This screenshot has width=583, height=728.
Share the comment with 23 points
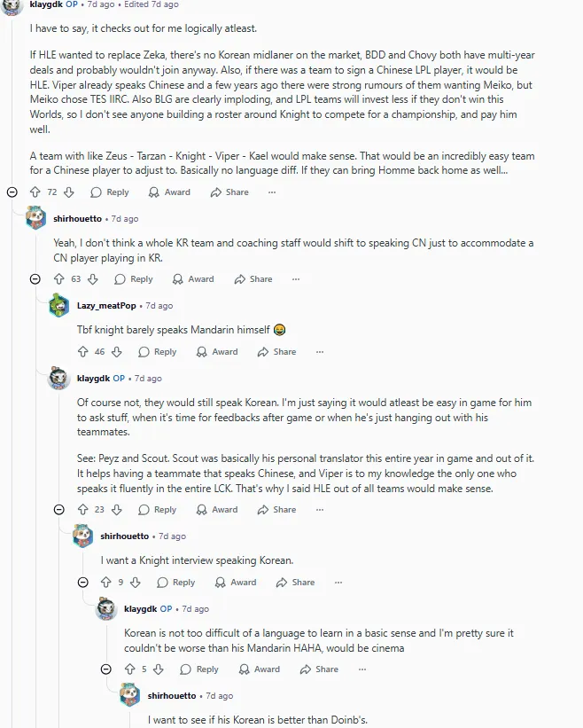click(x=276, y=510)
